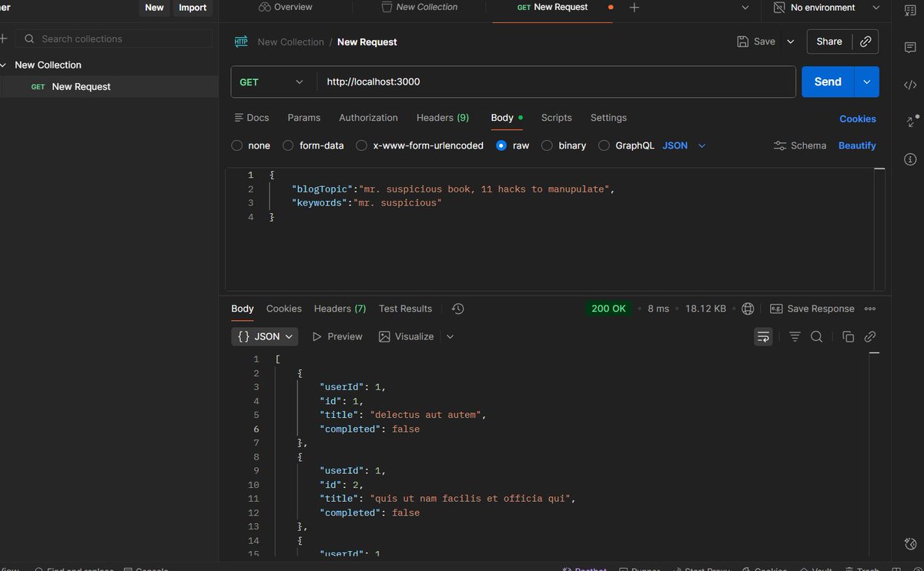Select the raw body radio button
Viewport: 924px width, 571px height.
coord(501,145)
